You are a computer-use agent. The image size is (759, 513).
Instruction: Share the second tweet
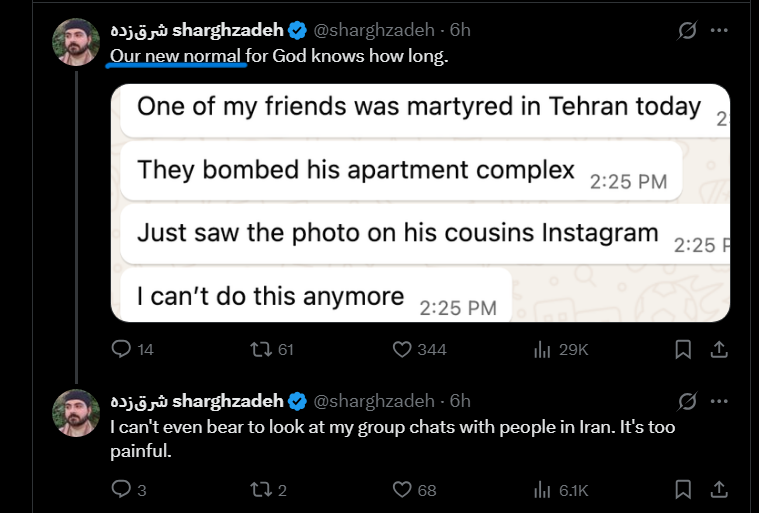pyautogui.click(x=719, y=490)
